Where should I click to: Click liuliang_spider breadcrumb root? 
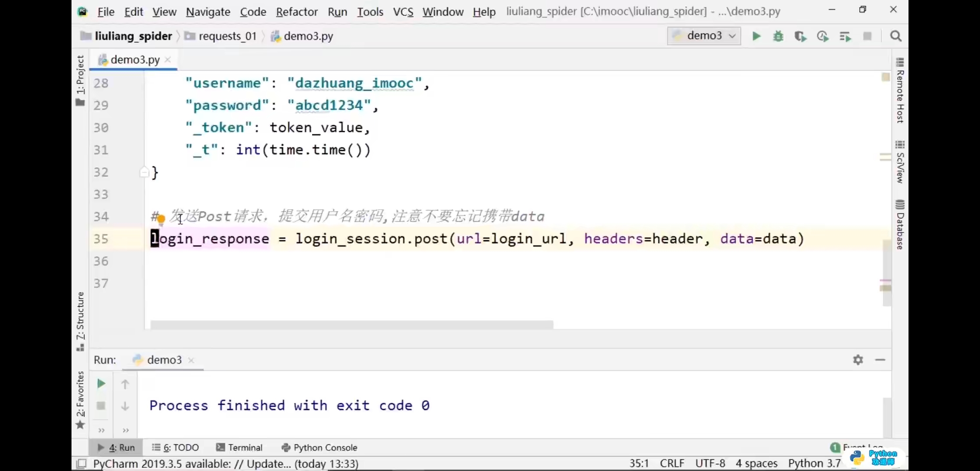126,36
